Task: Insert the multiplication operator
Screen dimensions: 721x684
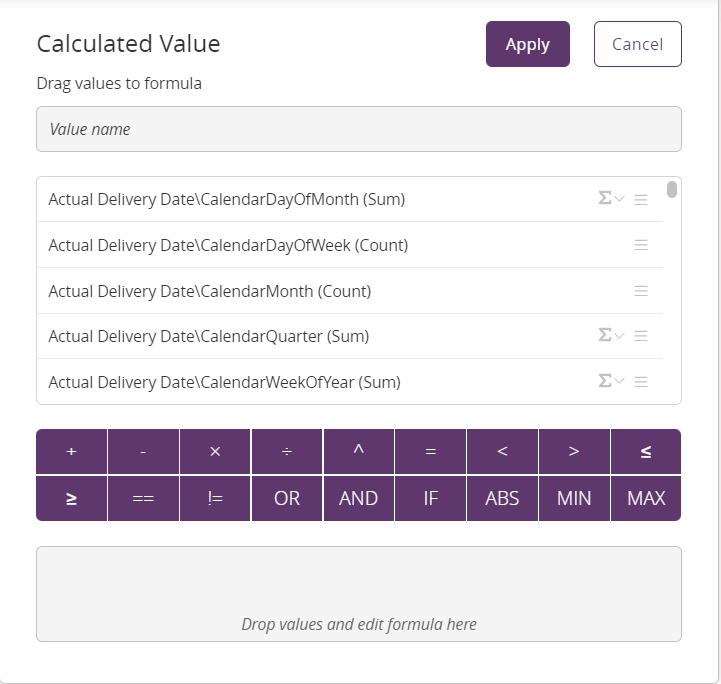Action: pos(215,452)
